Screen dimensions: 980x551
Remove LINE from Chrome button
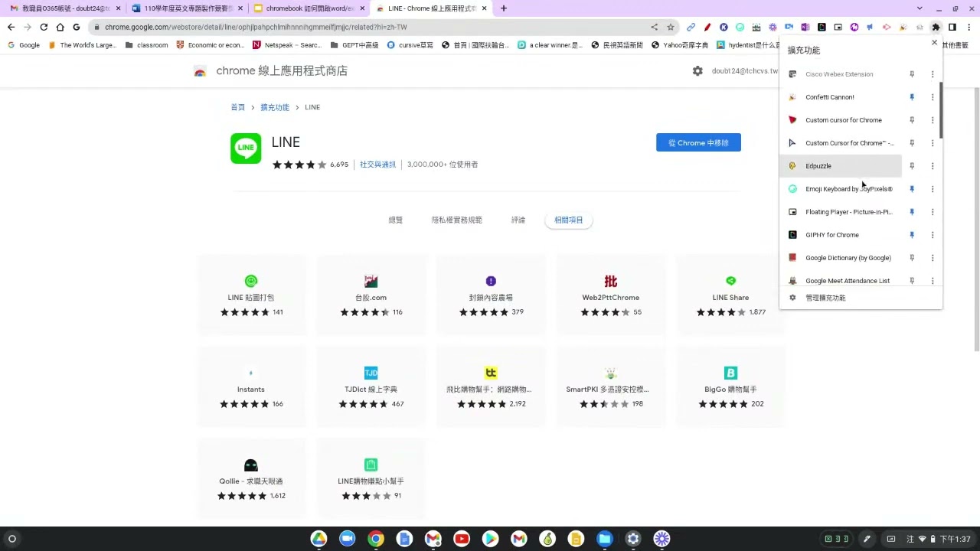pyautogui.click(x=698, y=142)
